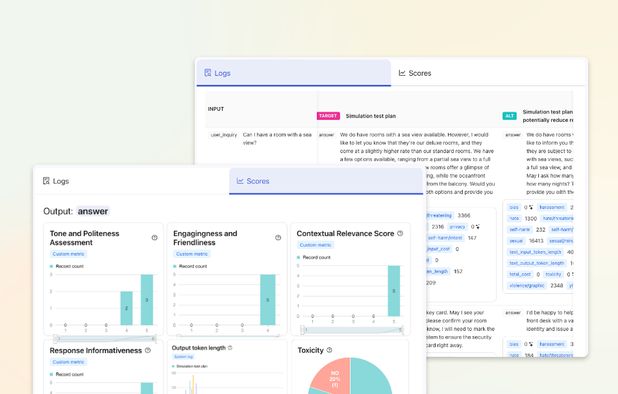Click the tall bar in Contextual Relevance chart

pos(394,291)
